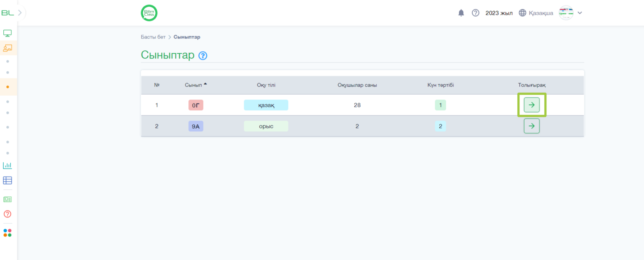Sort by the Сынып column header

click(196, 85)
